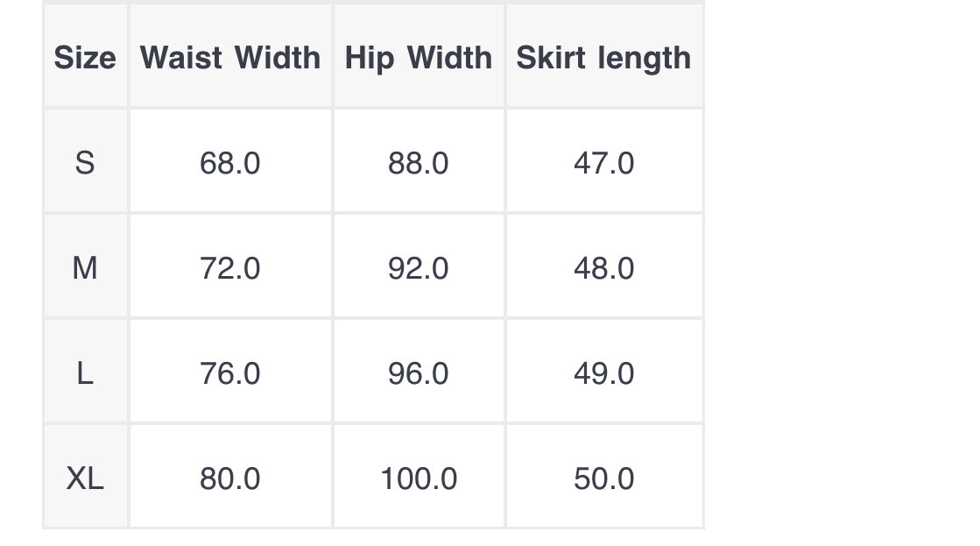980x546 pixels.
Task: Select the XL size row label
Action: tap(85, 479)
